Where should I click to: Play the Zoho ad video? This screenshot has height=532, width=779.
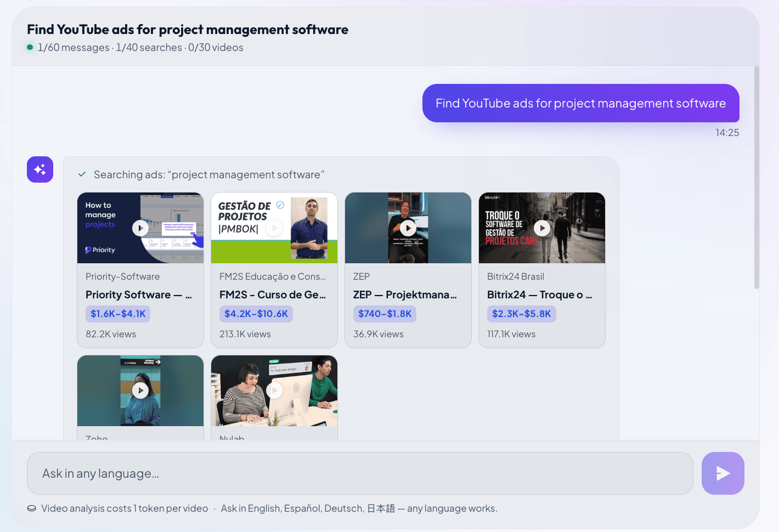click(140, 390)
